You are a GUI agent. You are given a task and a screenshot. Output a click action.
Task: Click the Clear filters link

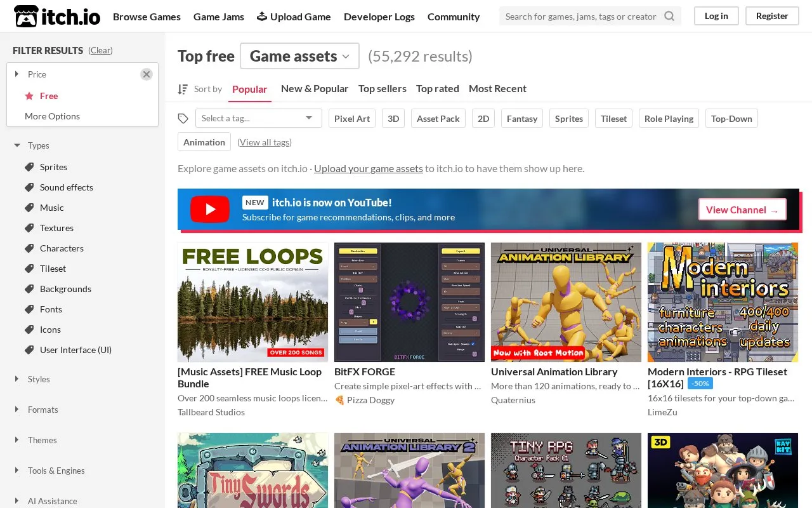pos(100,50)
